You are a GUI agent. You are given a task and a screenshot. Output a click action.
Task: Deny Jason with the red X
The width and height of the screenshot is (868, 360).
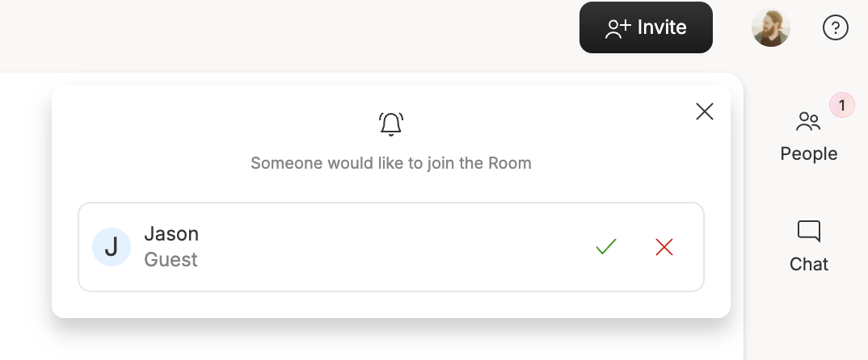tap(664, 247)
